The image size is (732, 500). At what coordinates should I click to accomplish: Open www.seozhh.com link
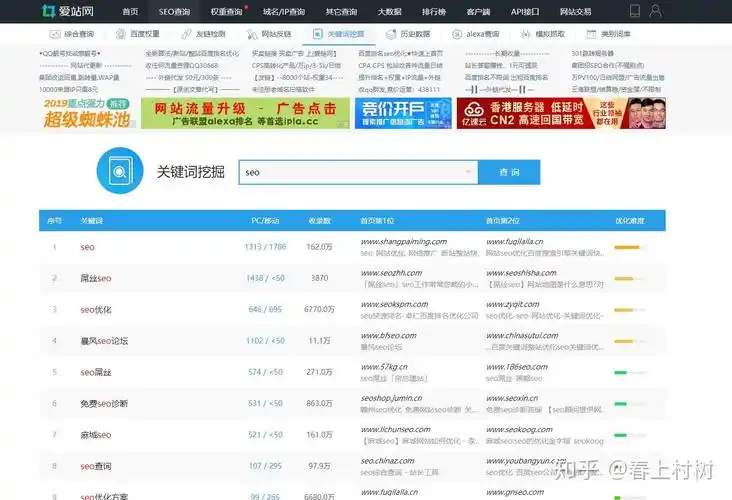point(391,273)
